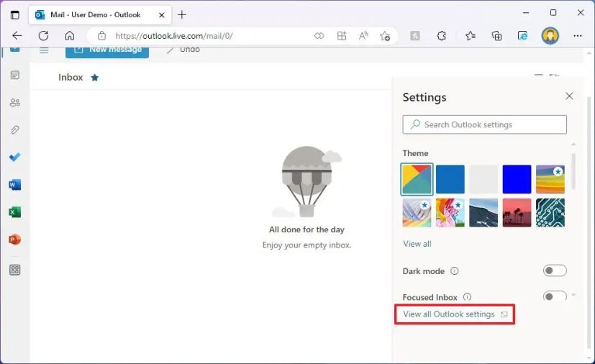Select the colorful geometric default theme
595x364 pixels.
417,179
